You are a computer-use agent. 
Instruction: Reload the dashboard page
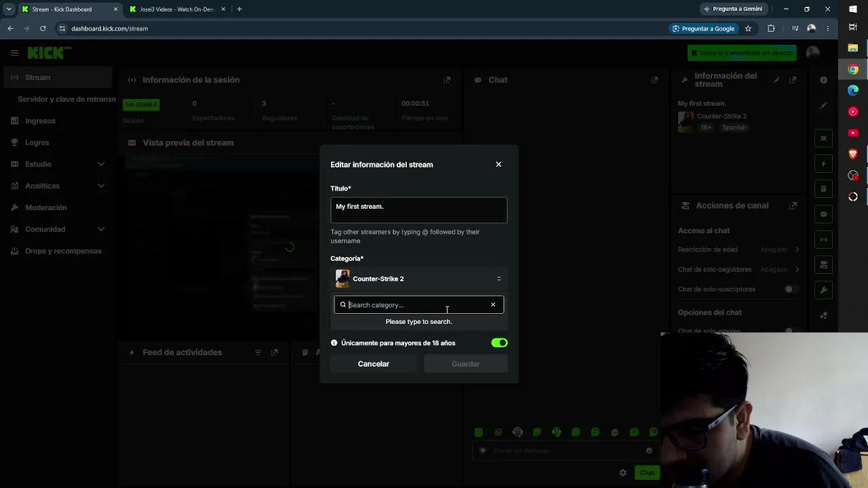[43, 28]
